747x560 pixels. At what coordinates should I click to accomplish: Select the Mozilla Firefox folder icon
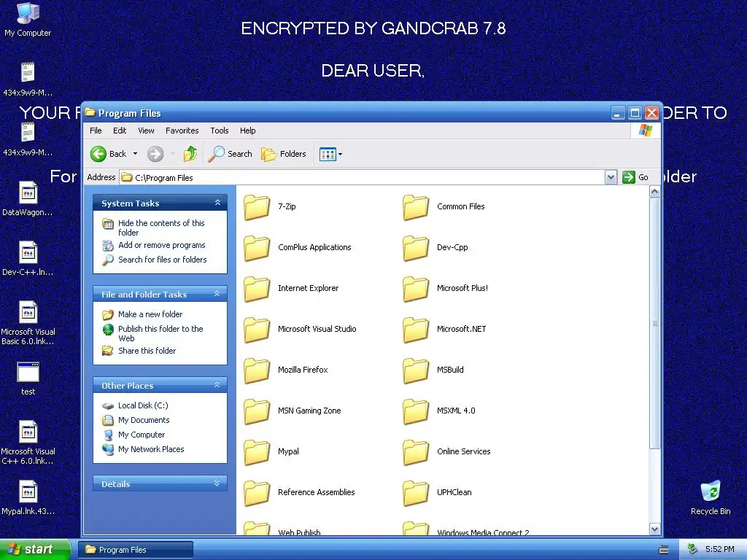click(x=257, y=370)
